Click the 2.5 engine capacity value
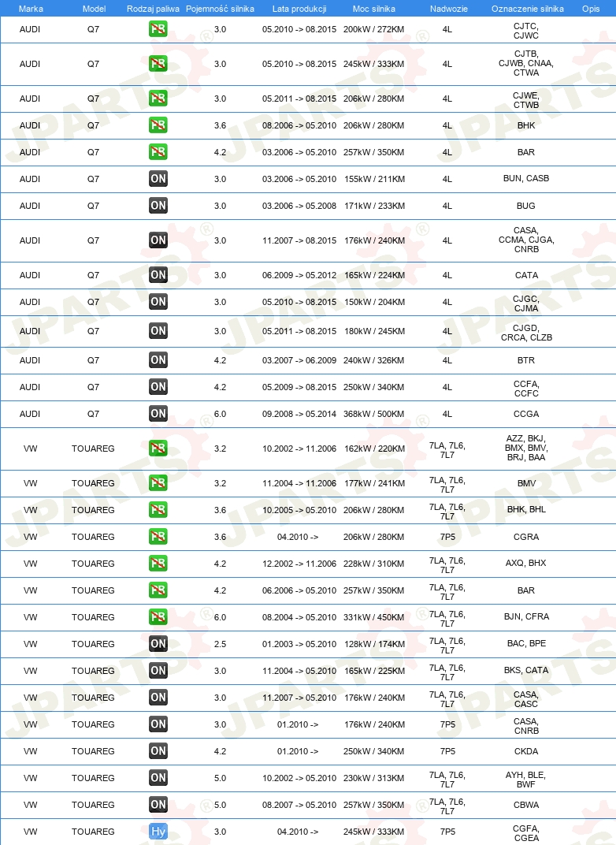This screenshot has height=845, width=616. point(221,644)
